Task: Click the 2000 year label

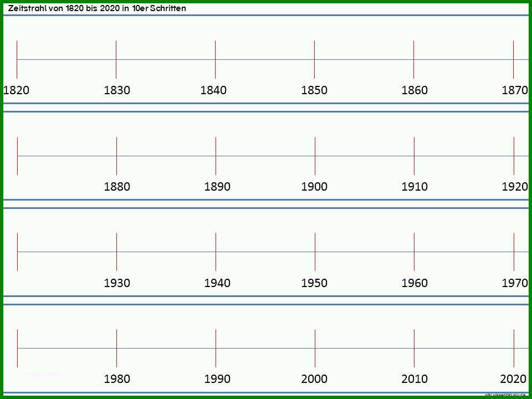Action: pyautogui.click(x=315, y=379)
